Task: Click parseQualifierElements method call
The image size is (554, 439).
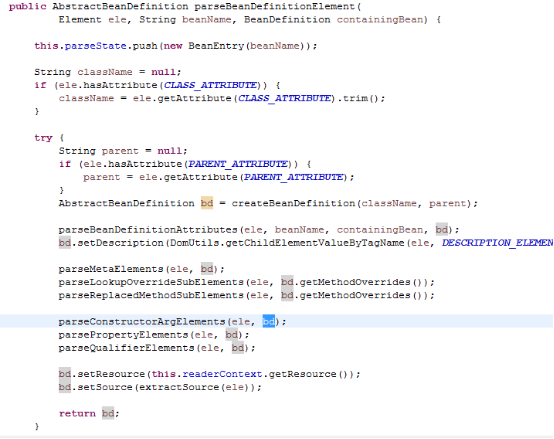Action: tap(126, 348)
